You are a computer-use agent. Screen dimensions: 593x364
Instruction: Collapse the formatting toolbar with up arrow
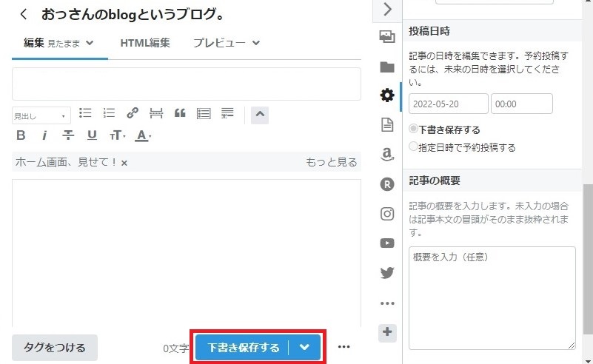260,115
